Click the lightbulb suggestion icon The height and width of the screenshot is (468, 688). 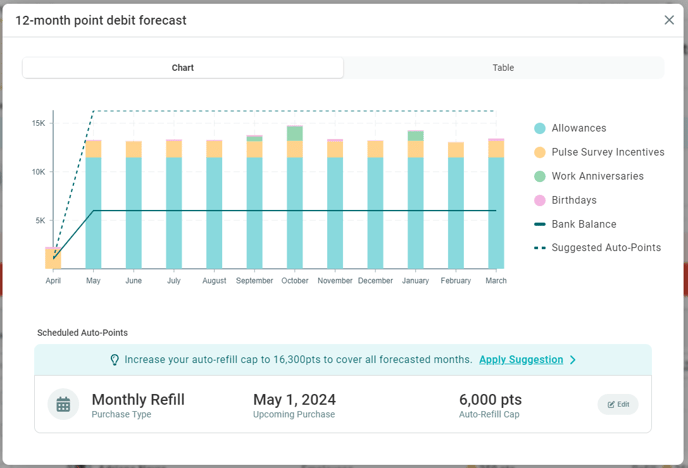[114, 360]
